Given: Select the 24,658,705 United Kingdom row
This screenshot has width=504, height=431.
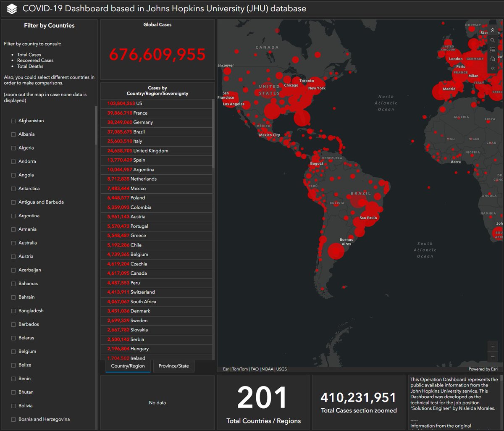Looking at the screenshot, I should click(156, 151).
